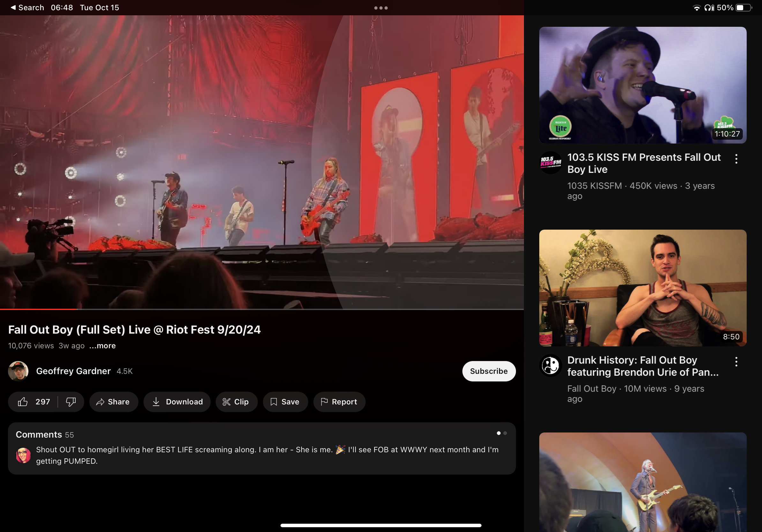Play the guitarist concert thumbnail at bottom
Viewport: 762px width, 532px height.
(643, 482)
